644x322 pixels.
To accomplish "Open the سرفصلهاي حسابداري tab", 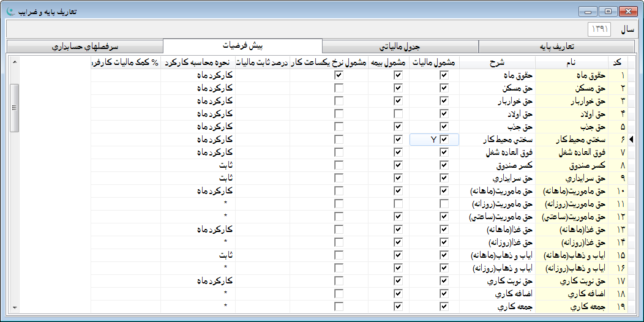I will click(85, 47).
